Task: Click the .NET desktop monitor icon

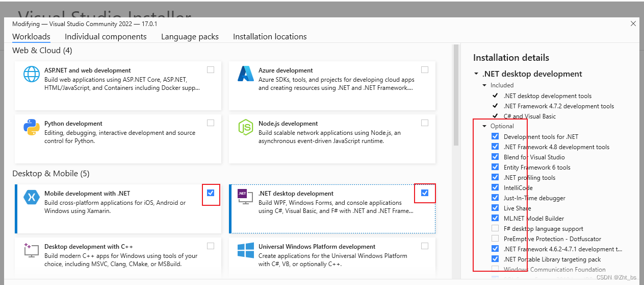Action: click(245, 198)
